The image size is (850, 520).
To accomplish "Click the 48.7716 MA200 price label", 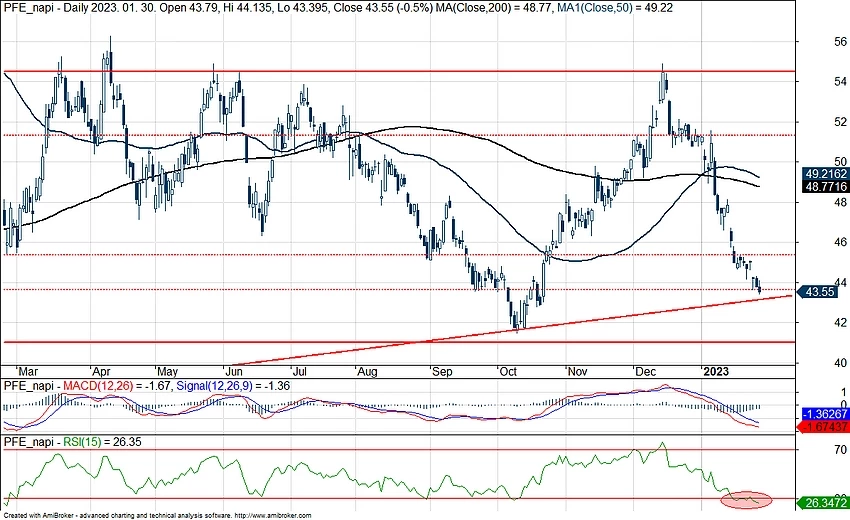I will click(x=826, y=187).
